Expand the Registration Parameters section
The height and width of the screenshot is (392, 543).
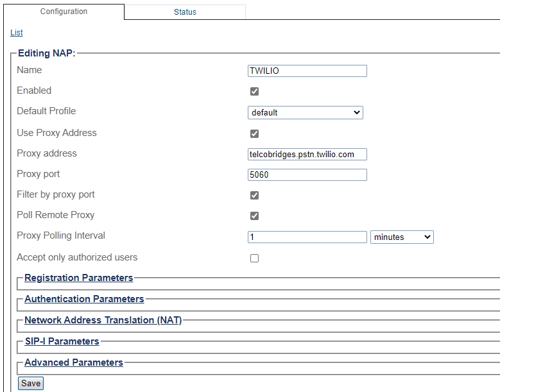pyautogui.click(x=79, y=278)
